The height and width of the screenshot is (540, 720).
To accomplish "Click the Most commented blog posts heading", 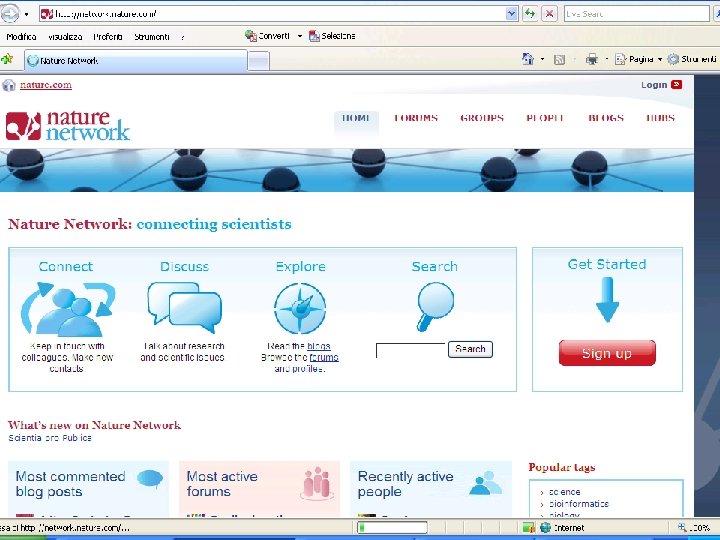I will click(x=70, y=484).
